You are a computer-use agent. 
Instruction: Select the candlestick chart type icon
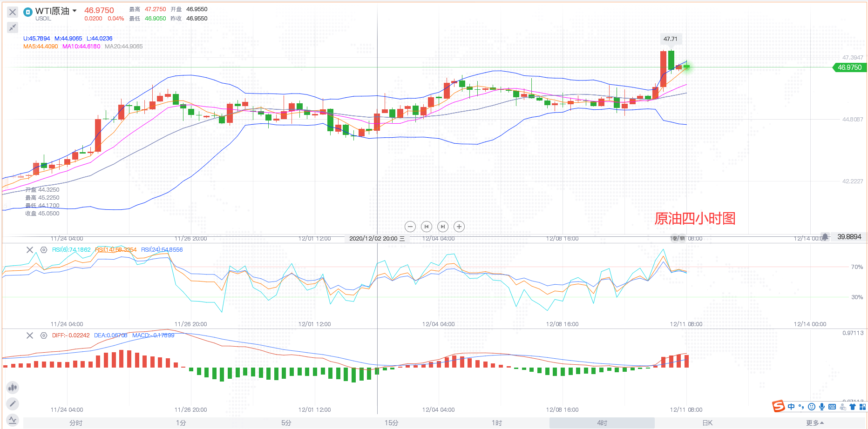tap(13, 387)
